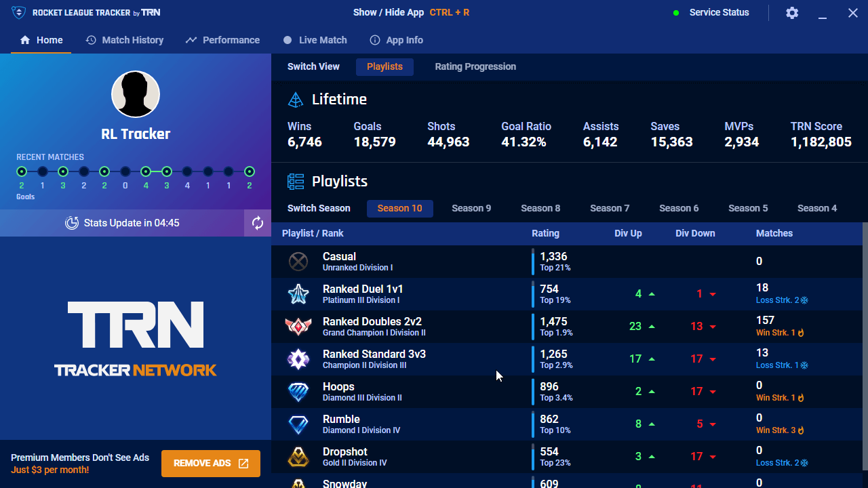Open the settings gear icon

coord(792,13)
